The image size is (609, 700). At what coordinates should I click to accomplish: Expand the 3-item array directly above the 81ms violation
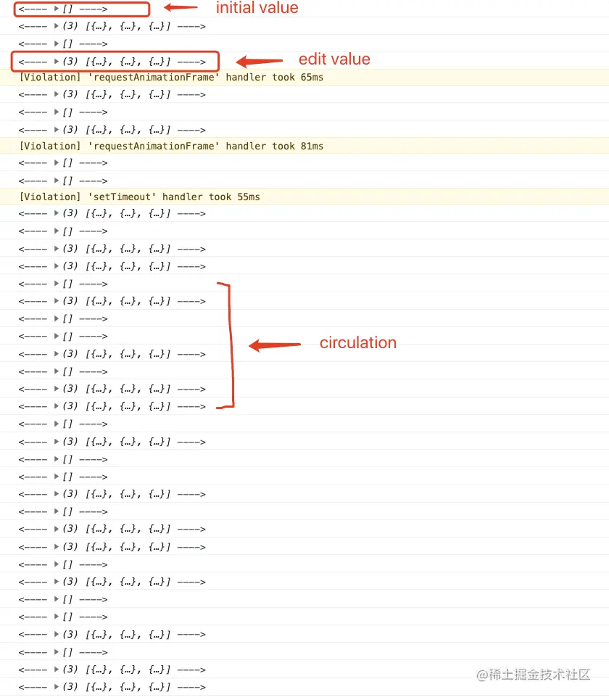tap(57, 129)
